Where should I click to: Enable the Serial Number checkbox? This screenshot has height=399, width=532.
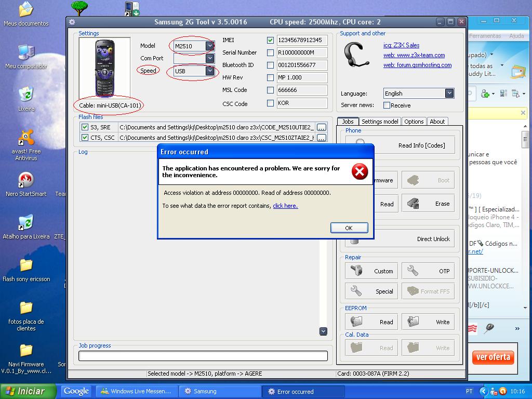tap(270, 52)
